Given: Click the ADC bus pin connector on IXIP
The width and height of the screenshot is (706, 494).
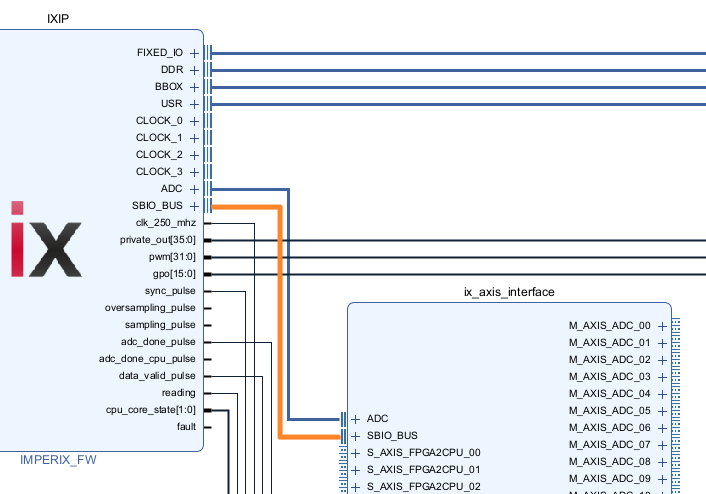Looking at the screenshot, I should (207, 189).
